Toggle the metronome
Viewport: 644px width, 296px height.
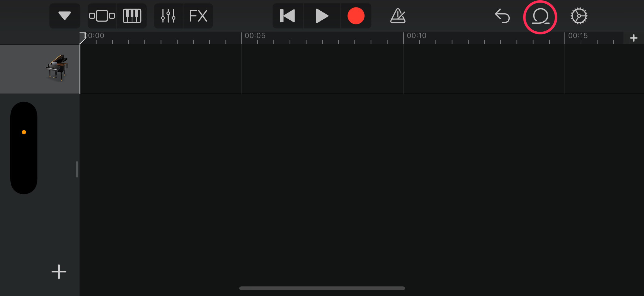[x=398, y=16]
